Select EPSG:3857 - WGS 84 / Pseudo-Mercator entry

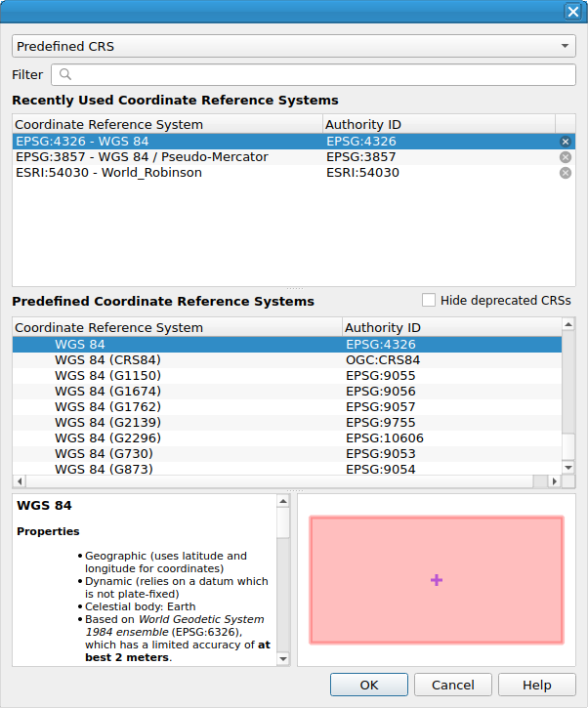pos(294,157)
